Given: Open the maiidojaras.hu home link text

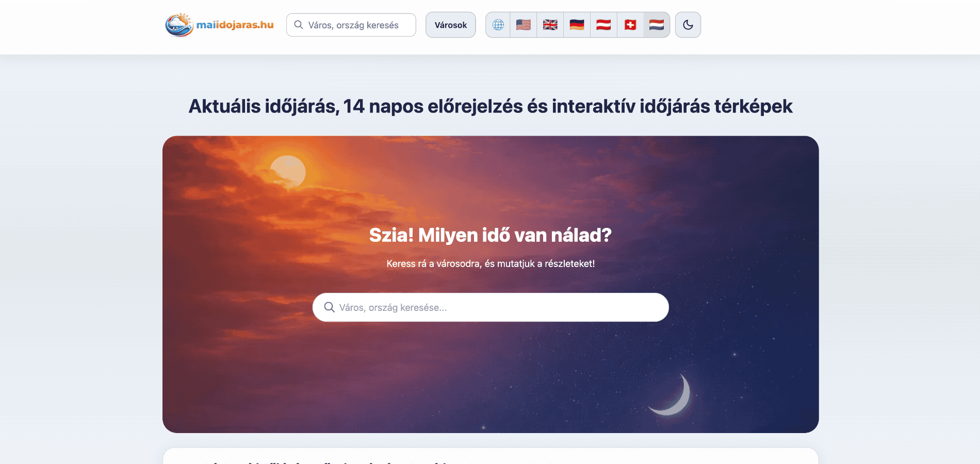Looking at the screenshot, I should (235, 25).
